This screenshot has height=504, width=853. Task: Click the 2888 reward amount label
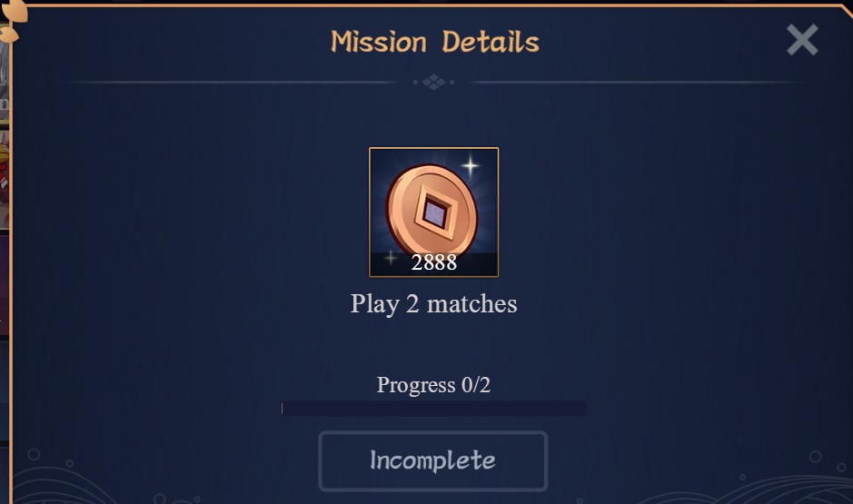click(433, 262)
